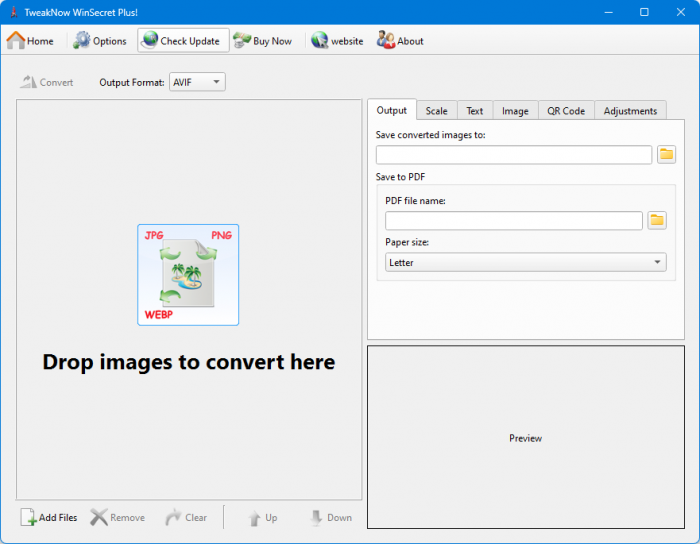Image resolution: width=700 pixels, height=544 pixels.
Task: Visit the website toolbar icon
Action: 320,41
